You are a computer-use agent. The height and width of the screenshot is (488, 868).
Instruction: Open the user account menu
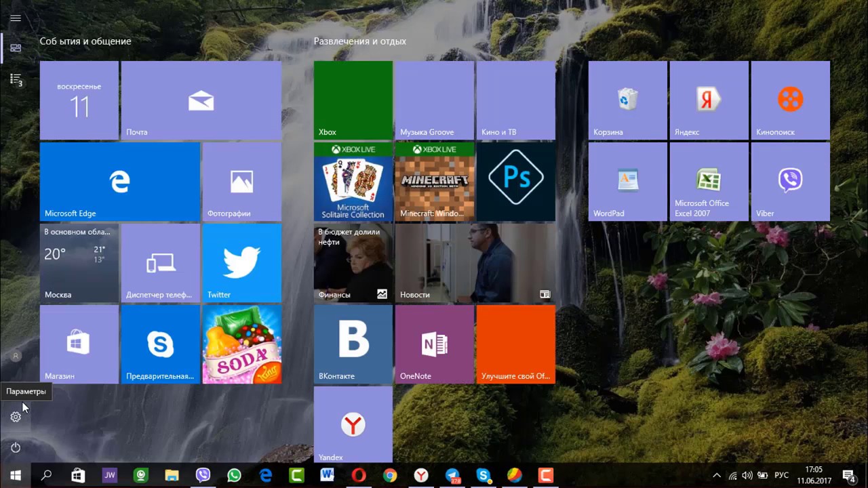[x=16, y=356]
